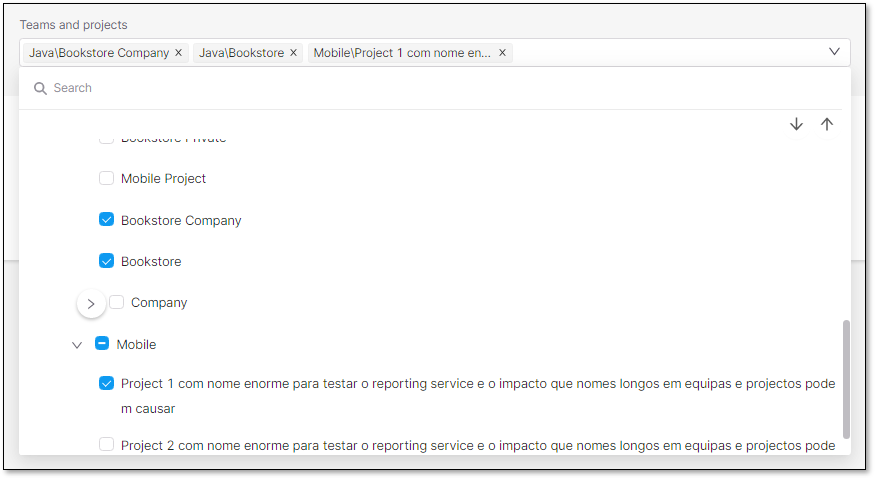The height and width of the screenshot is (479, 876).
Task: Click the list vertical scrollbar thumb
Action: click(846, 380)
